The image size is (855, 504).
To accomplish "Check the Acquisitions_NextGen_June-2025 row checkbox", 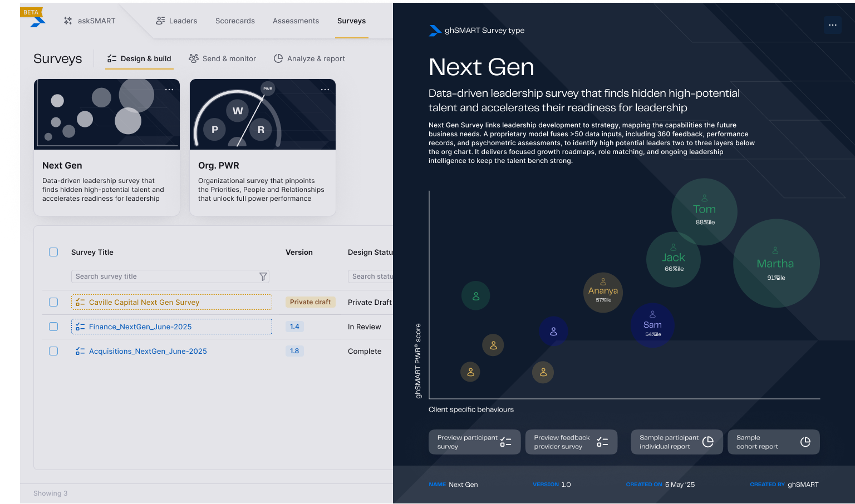I will click(x=53, y=351).
